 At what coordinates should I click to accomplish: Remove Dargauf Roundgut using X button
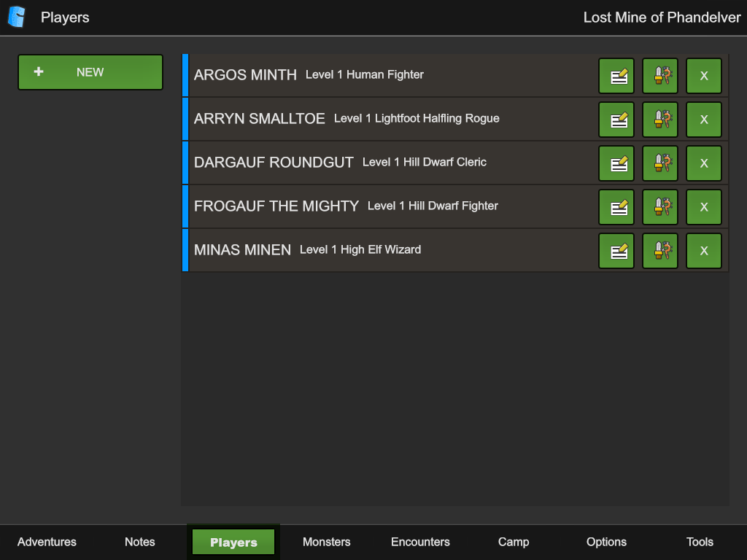tap(704, 163)
